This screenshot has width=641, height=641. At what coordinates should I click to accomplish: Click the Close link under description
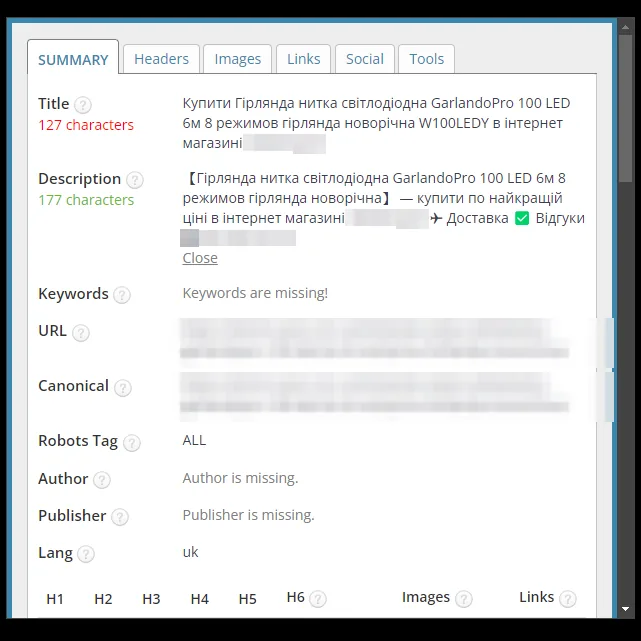(x=200, y=258)
